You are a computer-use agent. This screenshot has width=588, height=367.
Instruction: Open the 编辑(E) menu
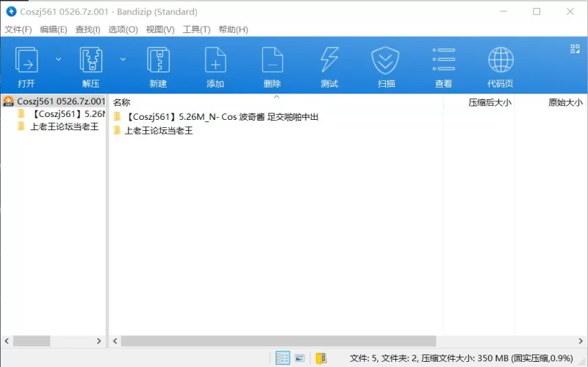53,29
